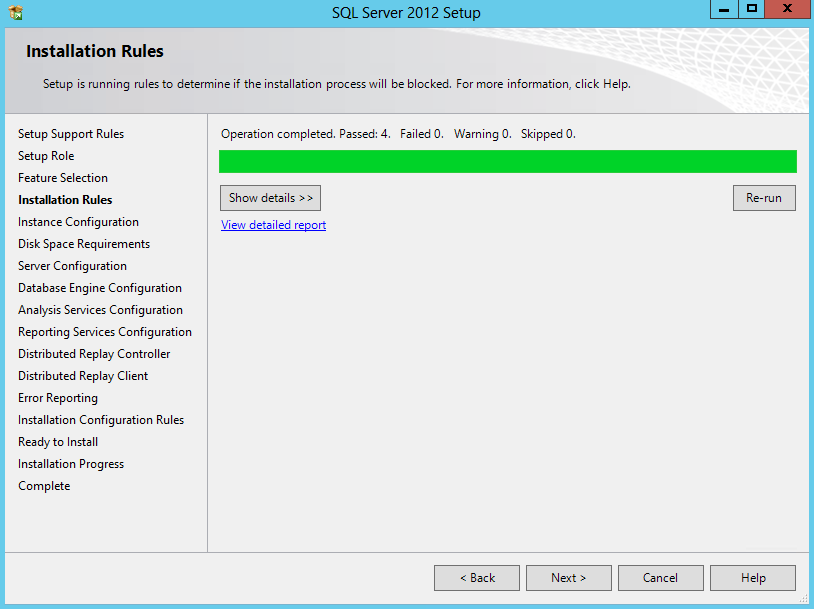The height and width of the screenshot is (609, 814).
Task: Click the SQL Server setup title bar icon
Action: [x=16, y=12]
